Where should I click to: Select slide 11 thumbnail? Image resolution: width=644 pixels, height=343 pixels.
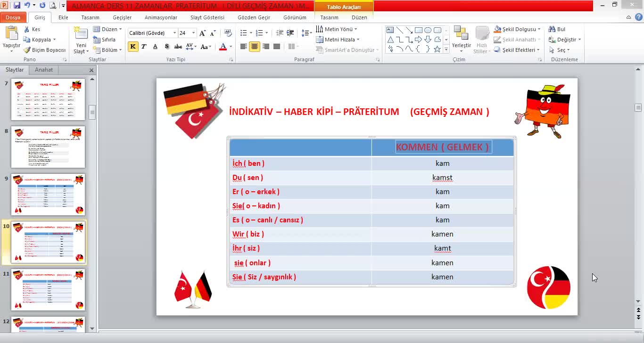[48, 290]
